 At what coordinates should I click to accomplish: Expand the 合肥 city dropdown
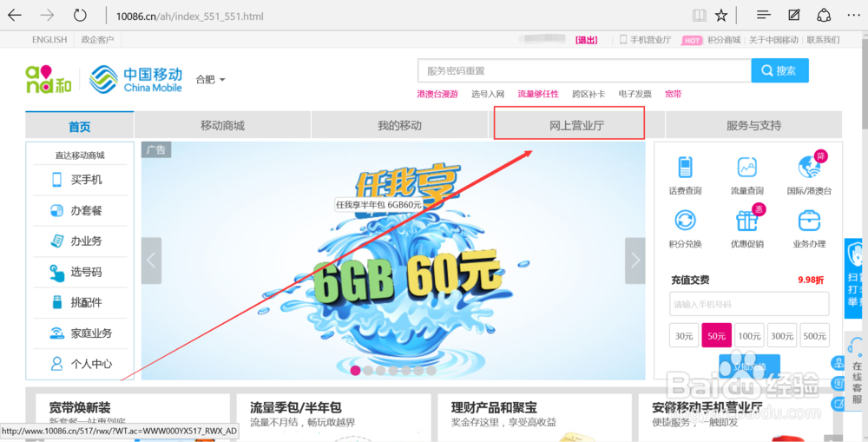point(210,80)
